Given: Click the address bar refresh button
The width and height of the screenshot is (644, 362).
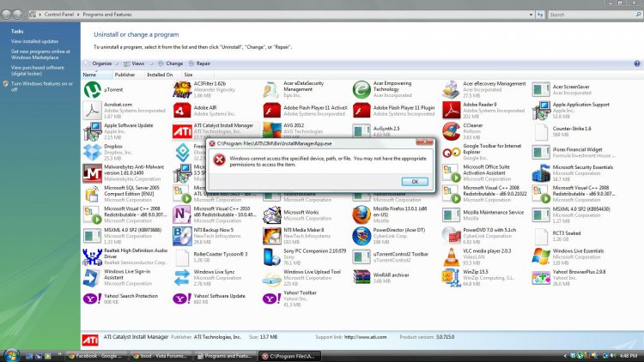Looking at the screenshot, I should coord(540,15).
